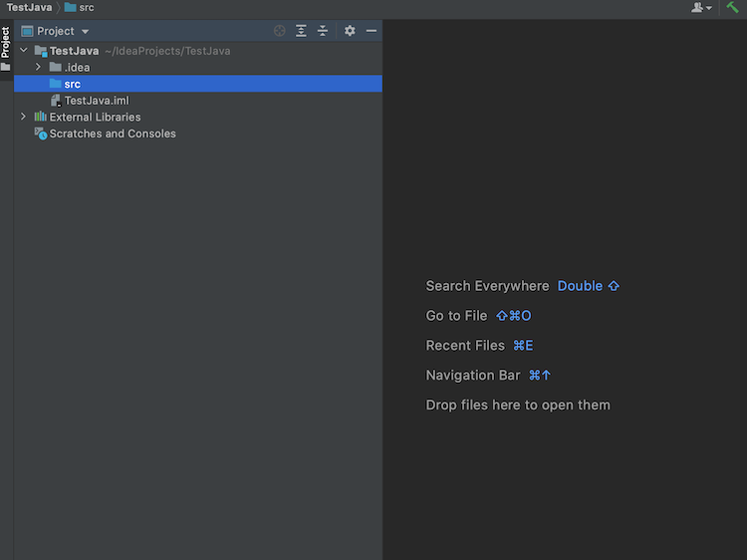Click the Scratches and Consoles clock icon

click(x=41, y=134)
